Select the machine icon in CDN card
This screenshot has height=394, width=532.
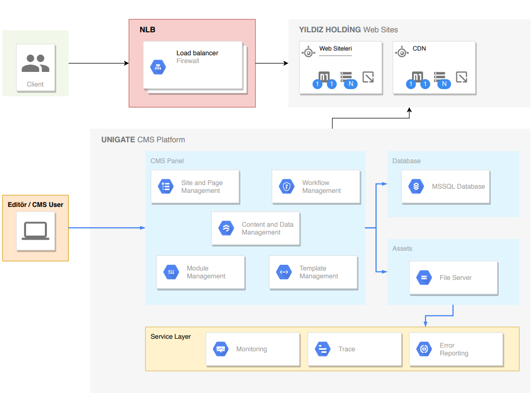[x=417, y=77]
